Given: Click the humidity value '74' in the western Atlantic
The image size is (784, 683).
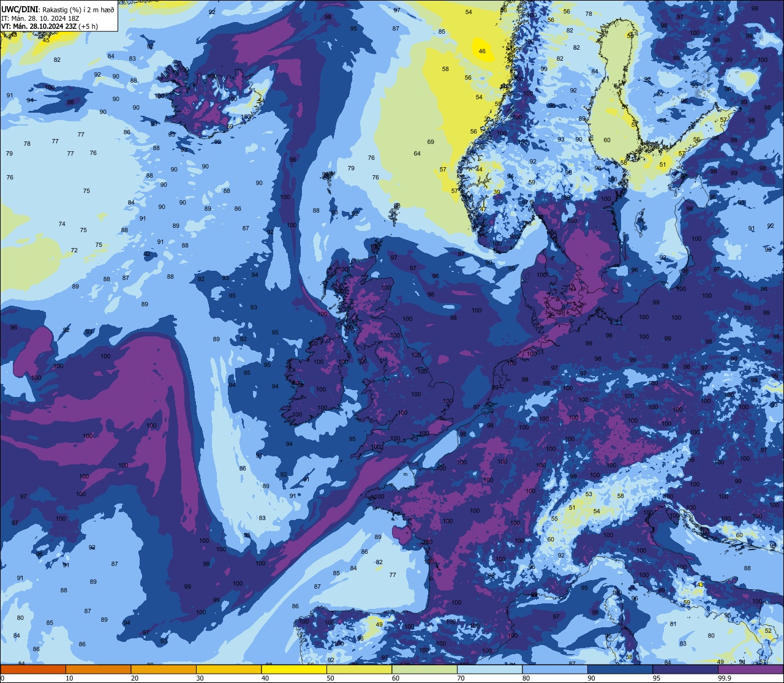Looking at the screenshot, I should [62, 224].
